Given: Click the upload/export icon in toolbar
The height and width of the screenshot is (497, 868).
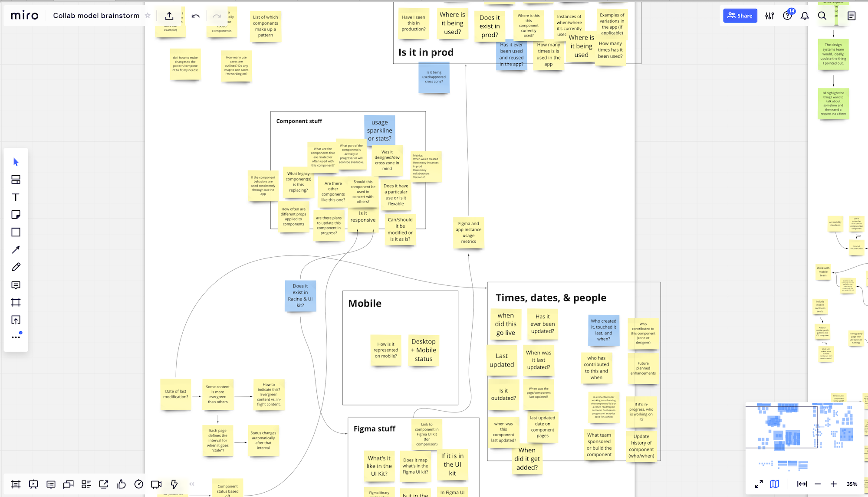Looking at the screenshot, I should click(x=169, y=16).
